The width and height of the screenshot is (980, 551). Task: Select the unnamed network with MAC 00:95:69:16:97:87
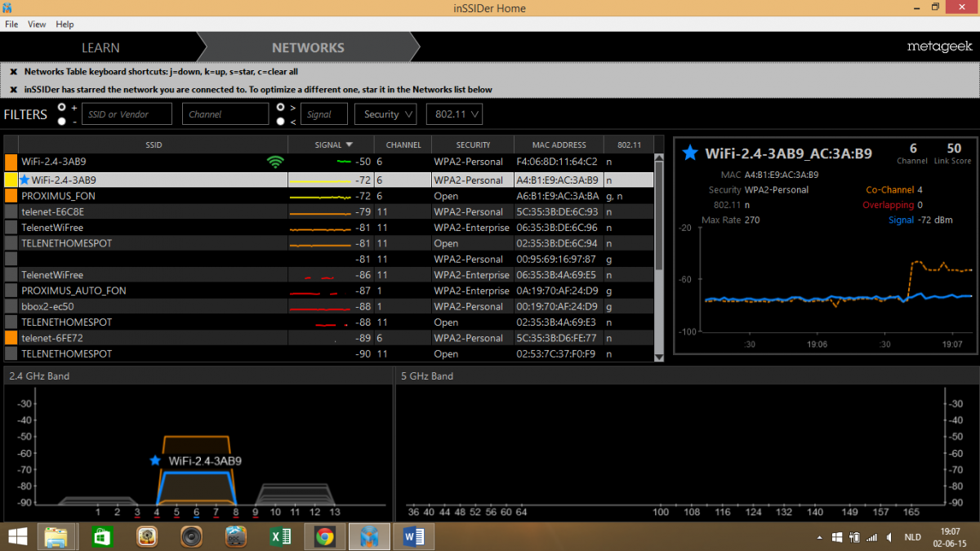pos(329,259)
